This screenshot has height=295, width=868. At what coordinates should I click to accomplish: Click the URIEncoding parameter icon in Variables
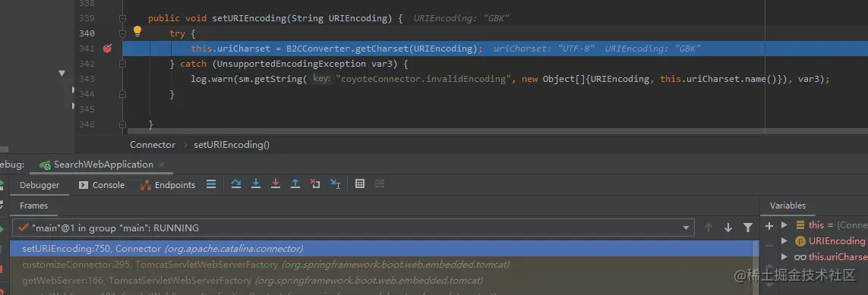[800, 241]
